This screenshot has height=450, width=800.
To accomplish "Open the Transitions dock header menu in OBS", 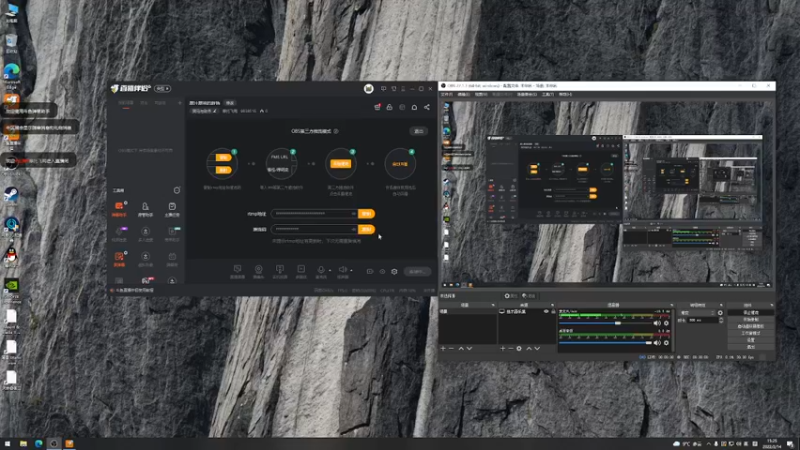I will point(721,305).
